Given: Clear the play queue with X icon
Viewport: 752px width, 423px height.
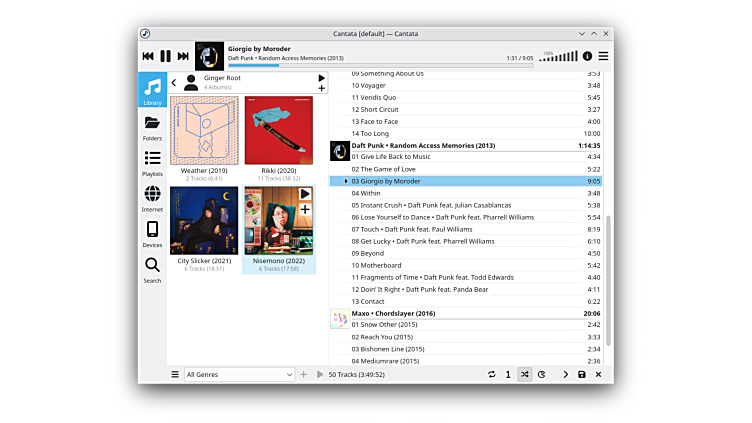Looking at the screenshot, I should (598, 374).
